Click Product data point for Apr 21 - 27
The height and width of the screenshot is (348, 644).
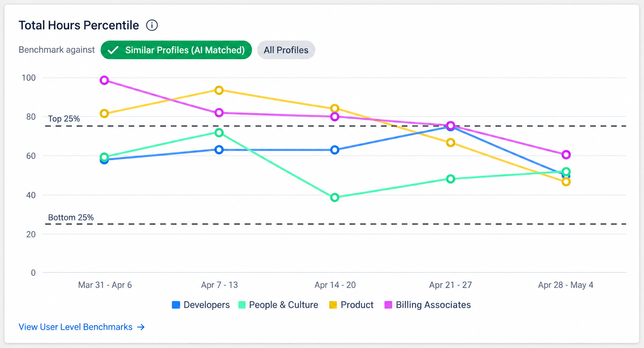(450, 143)
